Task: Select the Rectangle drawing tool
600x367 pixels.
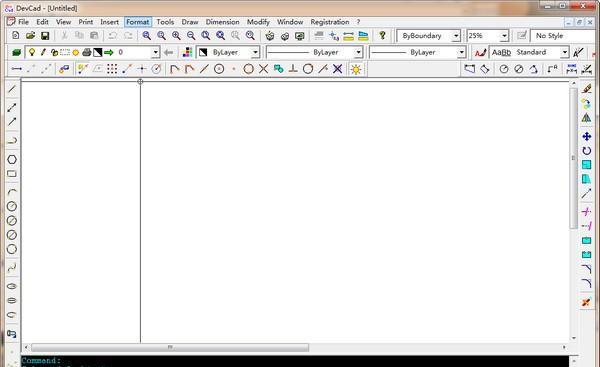Action: tap(12, 174)
